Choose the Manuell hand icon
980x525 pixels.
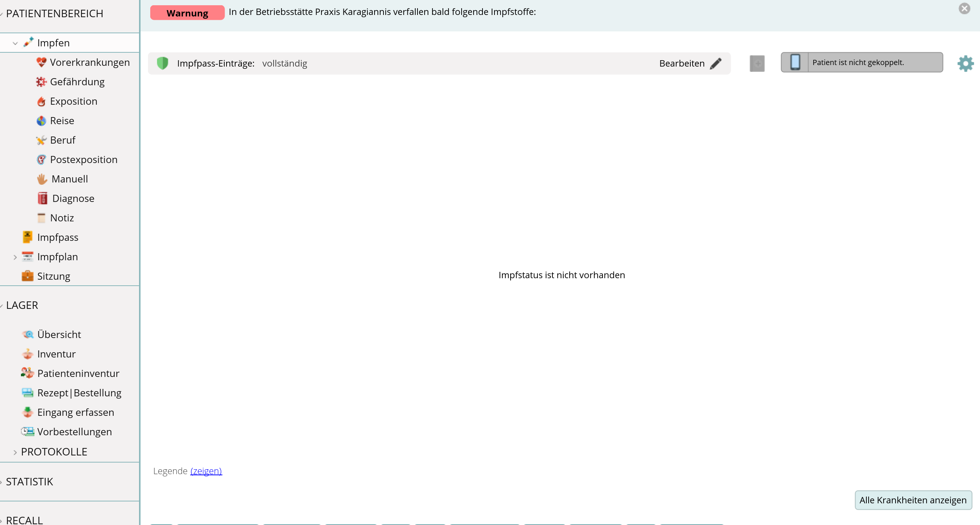pos(42,179)
